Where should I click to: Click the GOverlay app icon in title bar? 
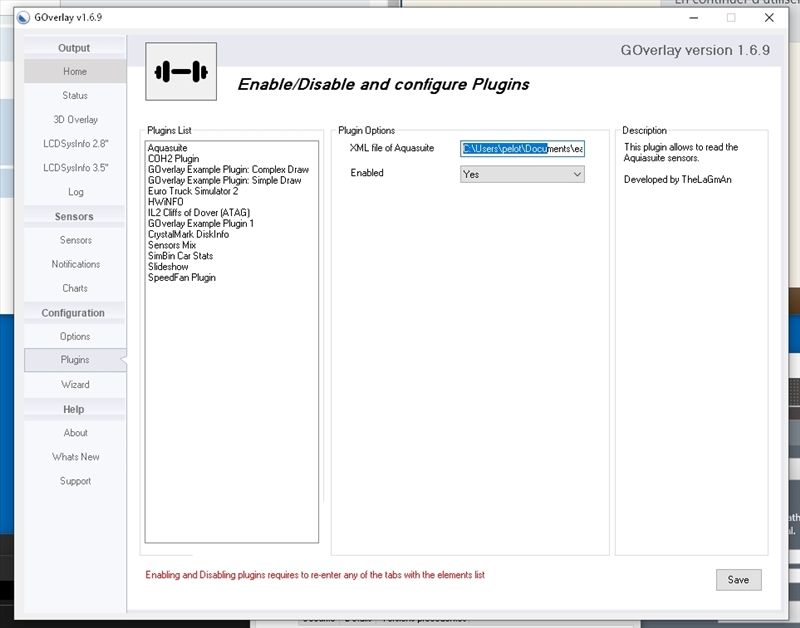click(23, 18)
